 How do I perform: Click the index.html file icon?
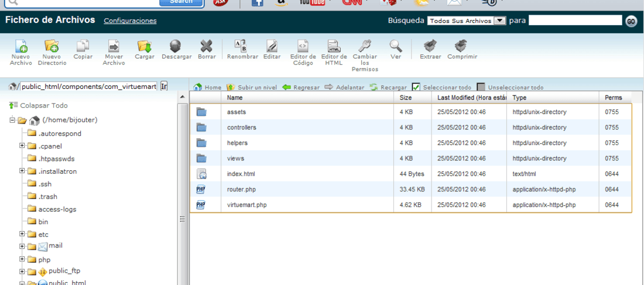(x=201, y=174)
